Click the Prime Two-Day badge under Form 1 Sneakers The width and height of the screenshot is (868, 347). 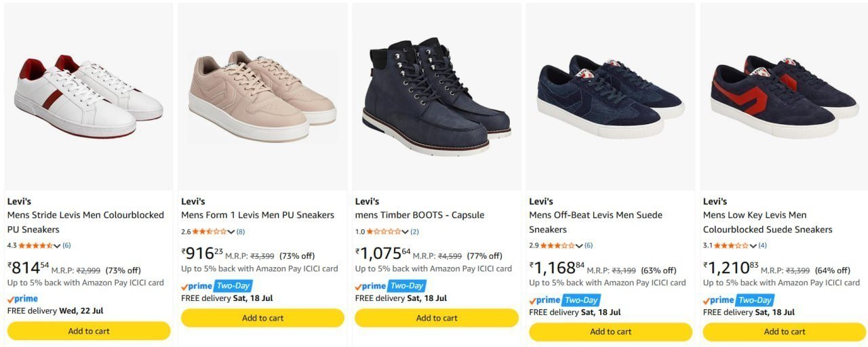(217, 286)
